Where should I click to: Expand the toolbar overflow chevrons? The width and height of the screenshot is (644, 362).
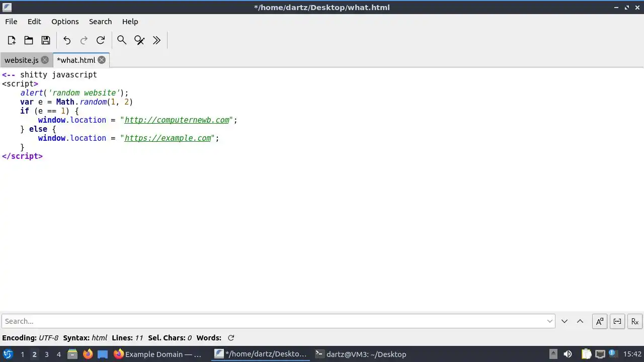pos(156,40)
